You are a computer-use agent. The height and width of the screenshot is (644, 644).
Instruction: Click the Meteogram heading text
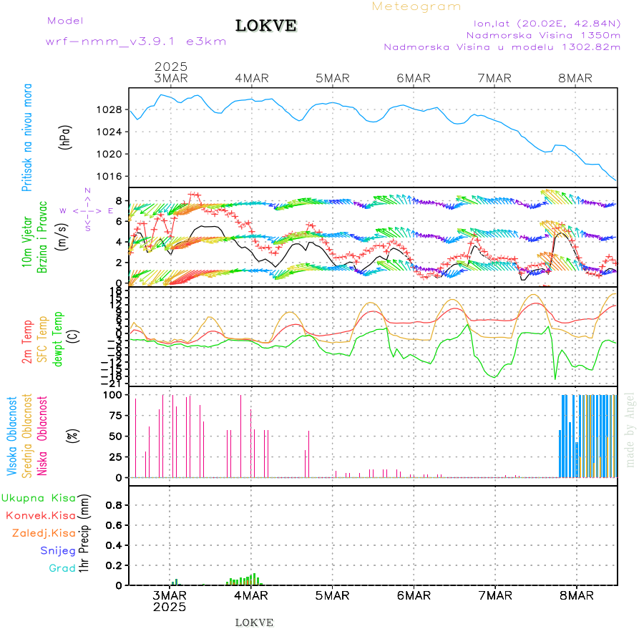coord(416,6)
